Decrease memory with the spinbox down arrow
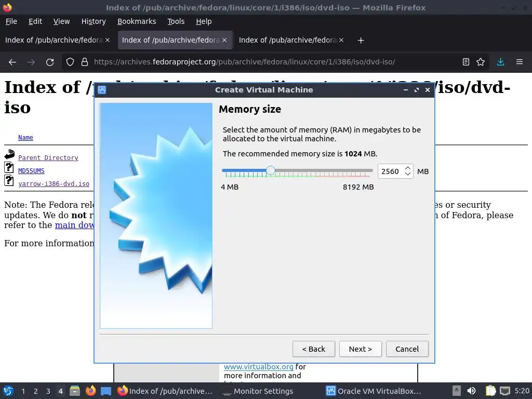The image size is (532, 399). point(408,174)
